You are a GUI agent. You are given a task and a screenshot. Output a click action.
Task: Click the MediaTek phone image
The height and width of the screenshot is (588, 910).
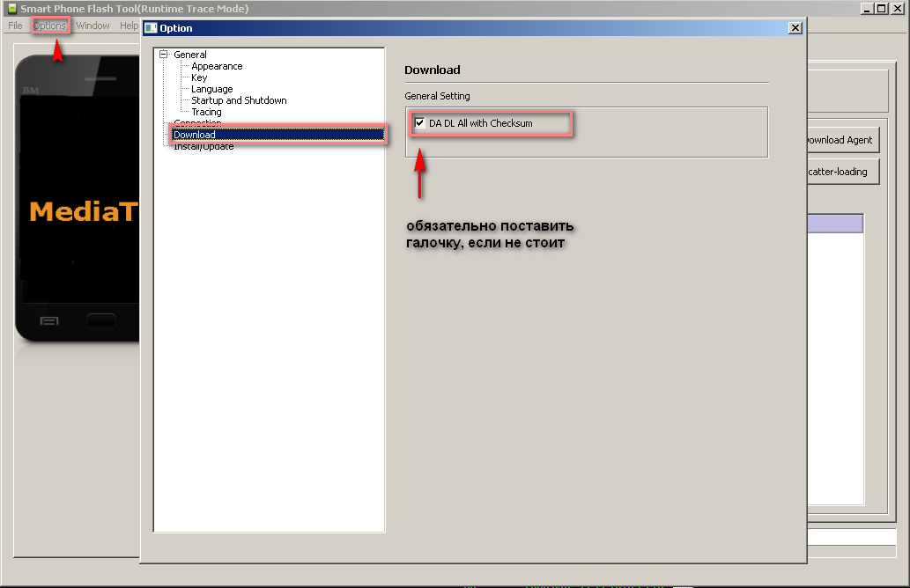point(78,198)
